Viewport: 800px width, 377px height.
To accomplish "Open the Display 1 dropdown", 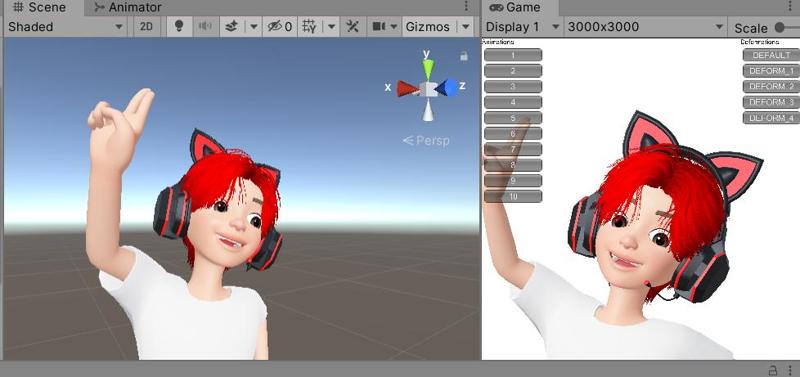I will tap(522, 27).
